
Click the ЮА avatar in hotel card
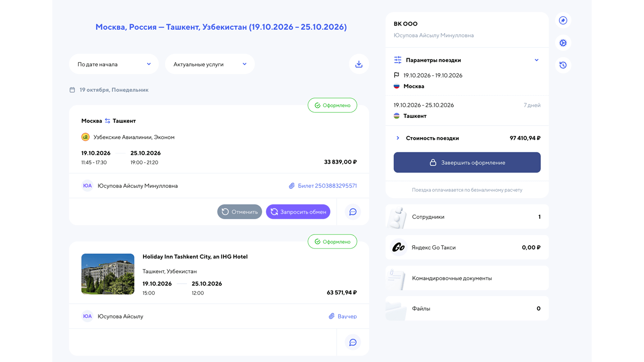pyautogui.click(x=87, y=316)
